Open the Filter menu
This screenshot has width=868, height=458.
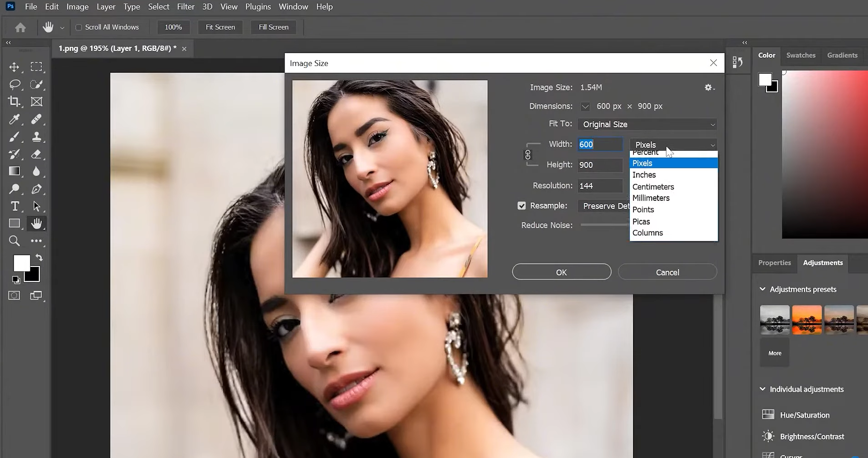[x=185, y=6]
